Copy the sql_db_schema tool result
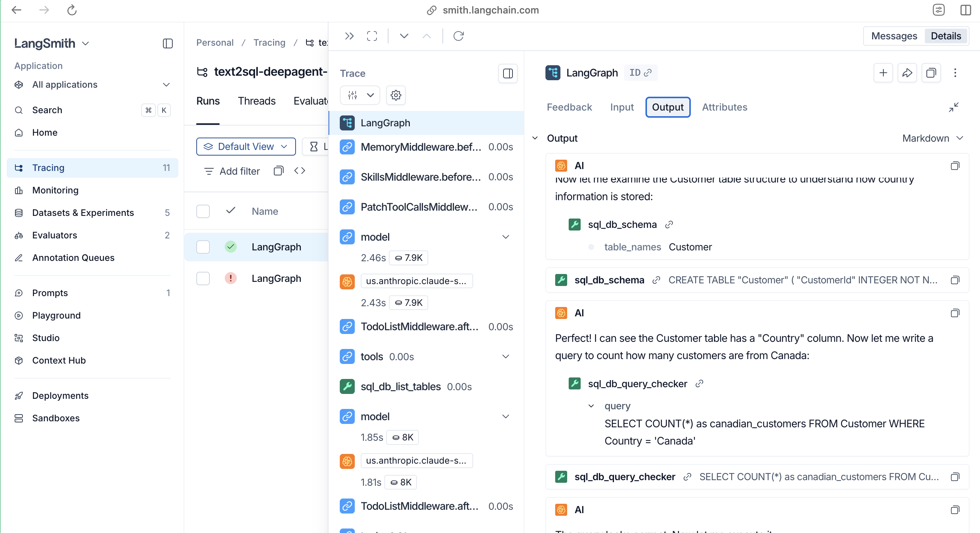 pos(955,280)
